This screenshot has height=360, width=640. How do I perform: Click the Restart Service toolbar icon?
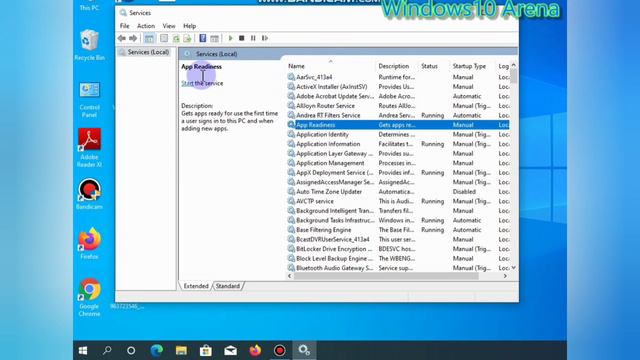tap(265, 38)
